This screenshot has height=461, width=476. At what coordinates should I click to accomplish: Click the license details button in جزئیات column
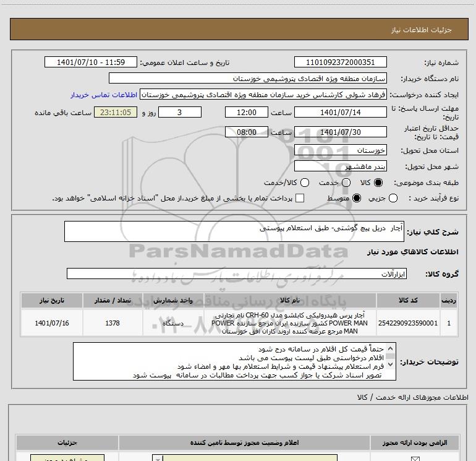pyautogui.click(x=67, y=458)
